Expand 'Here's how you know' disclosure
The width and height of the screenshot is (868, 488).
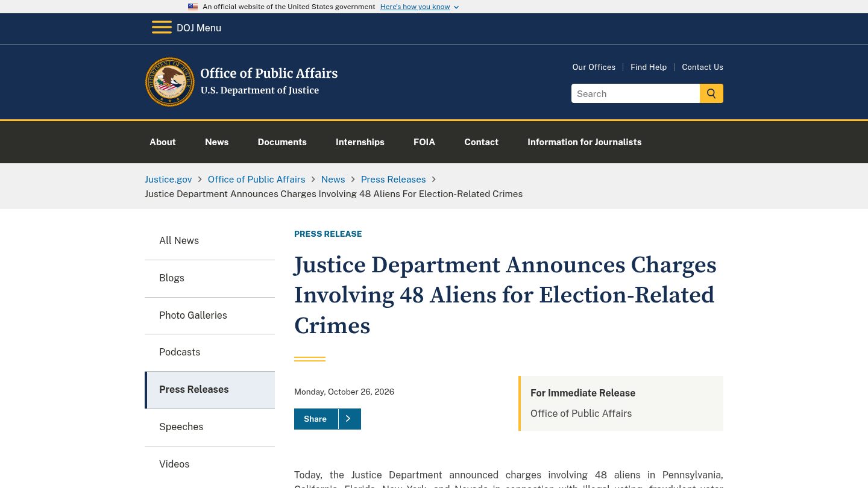(420, 7)
